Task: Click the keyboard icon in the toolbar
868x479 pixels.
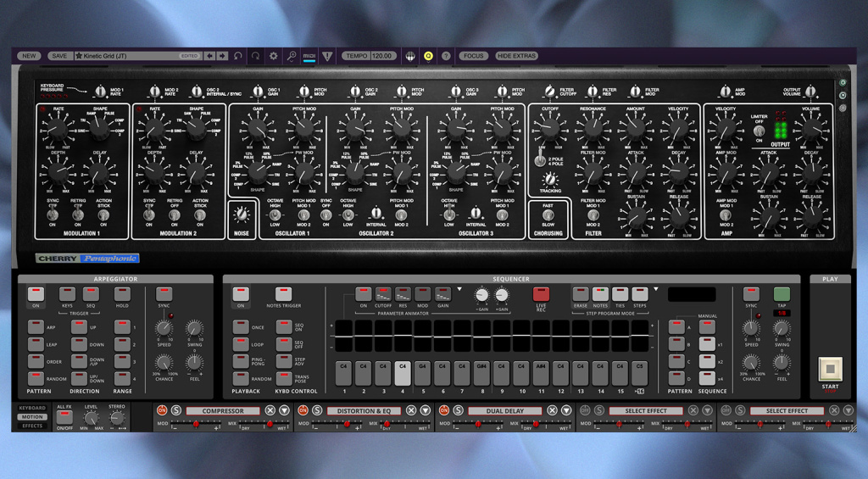Action: coord(410,56)
